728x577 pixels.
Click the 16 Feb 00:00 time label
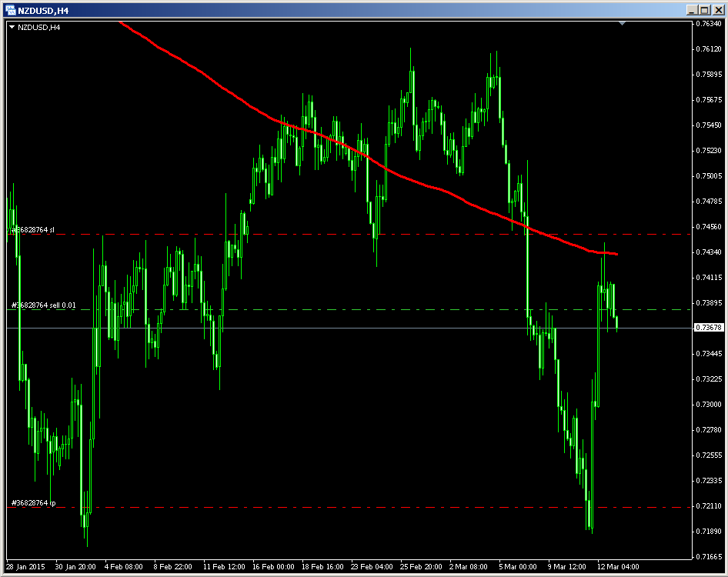[273, 567]
